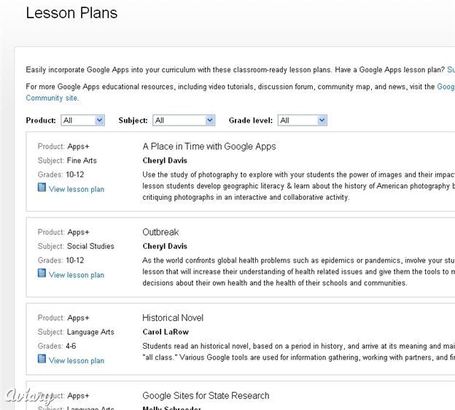
Task: Click the lesson plan icon for Fine Arts
Action: coord(42,187)
